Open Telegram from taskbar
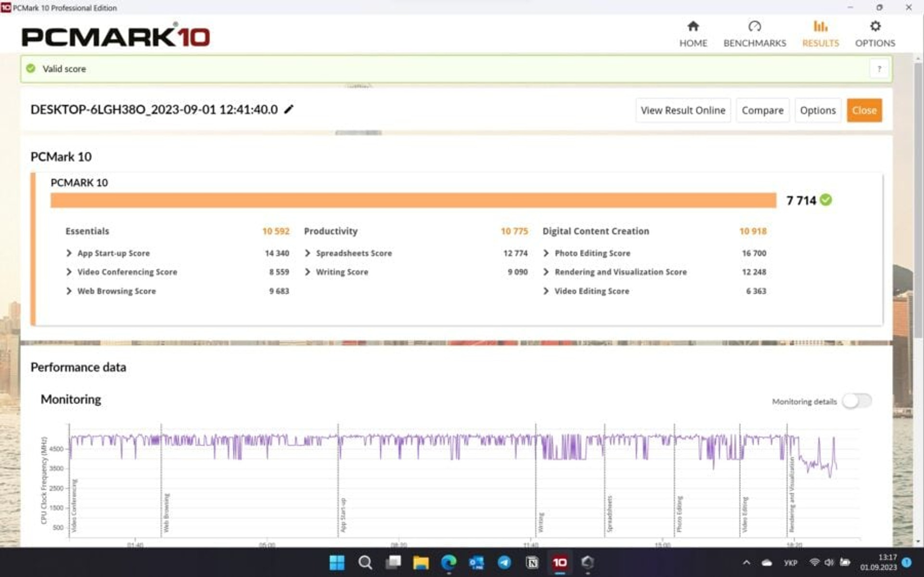924x577 pixels. (x=504, y=562)
